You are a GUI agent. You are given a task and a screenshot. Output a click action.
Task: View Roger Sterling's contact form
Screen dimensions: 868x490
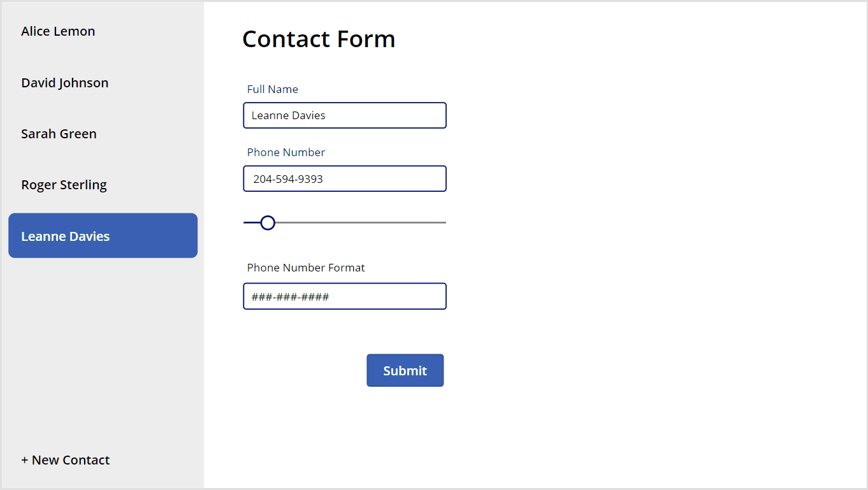click(64, 184)
